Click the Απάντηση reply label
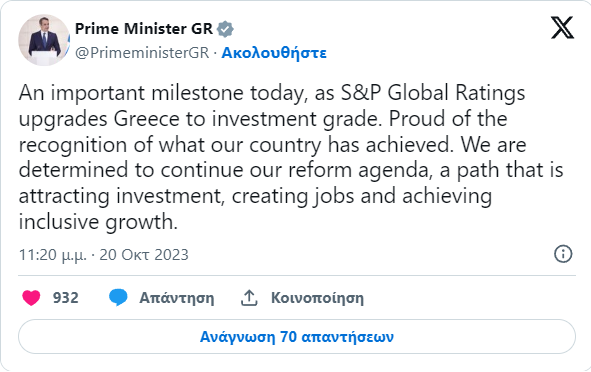591x372 pixels. [177, 298]
